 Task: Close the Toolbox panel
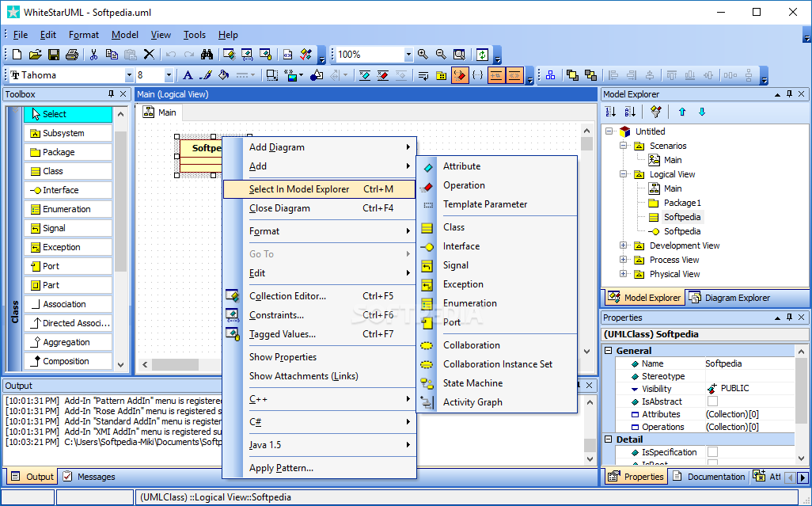click(x=123, y=93)
